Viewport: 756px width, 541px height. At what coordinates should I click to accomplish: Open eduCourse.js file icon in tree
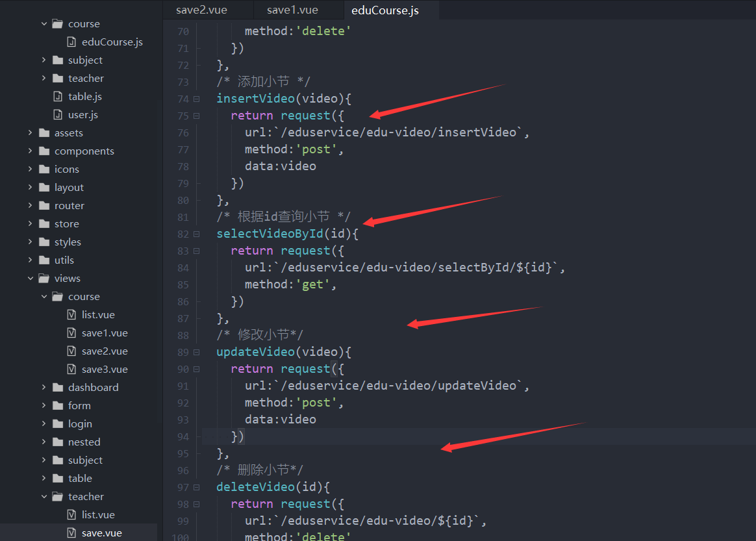point(71,42)
